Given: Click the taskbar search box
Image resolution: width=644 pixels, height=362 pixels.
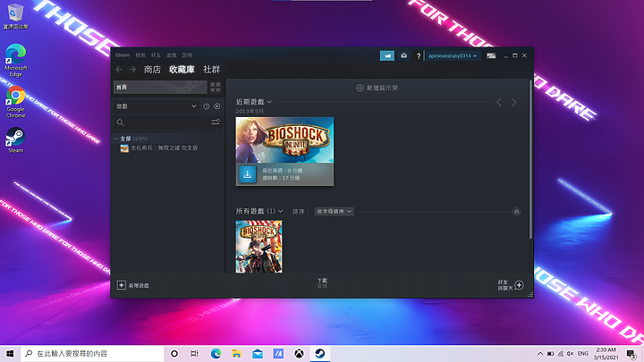Looking at the screenshot, I should (92, 353).
